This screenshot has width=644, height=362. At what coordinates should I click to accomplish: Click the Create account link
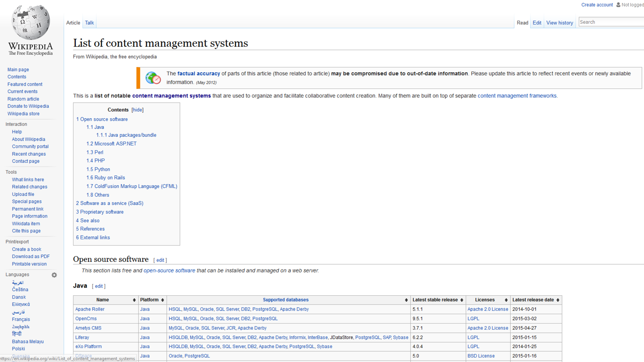(597, 5)
